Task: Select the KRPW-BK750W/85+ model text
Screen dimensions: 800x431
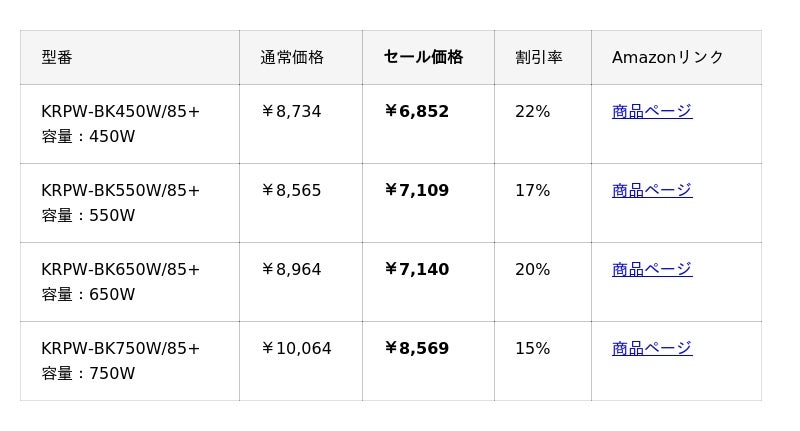Action: [x=120, y=349]
